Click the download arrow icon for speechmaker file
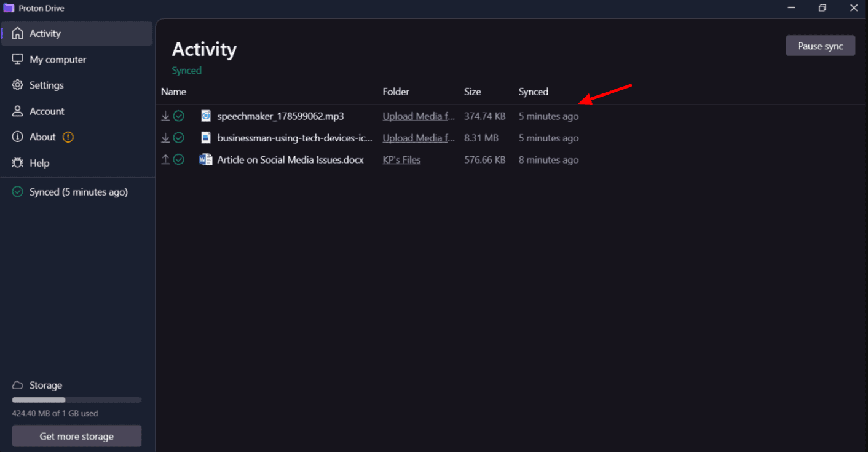The height and width of the screenshot is (452, 868). click(x=165, y=116)
